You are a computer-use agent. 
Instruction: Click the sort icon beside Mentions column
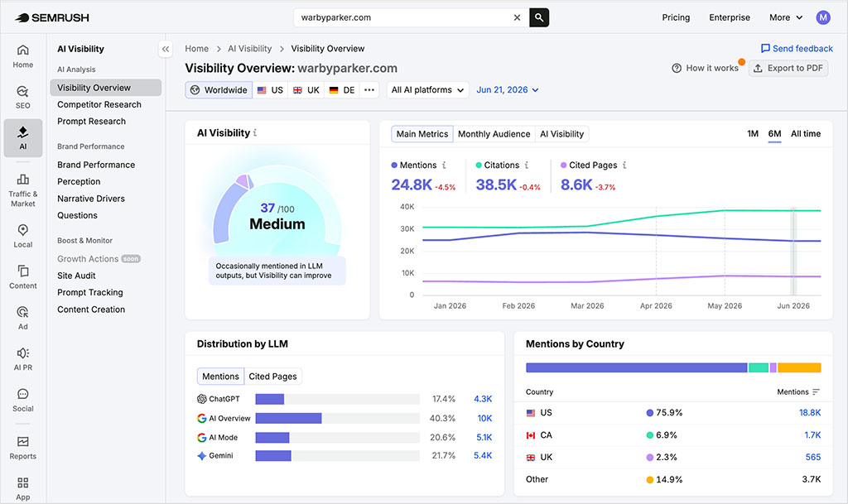[x=816, y=392]
